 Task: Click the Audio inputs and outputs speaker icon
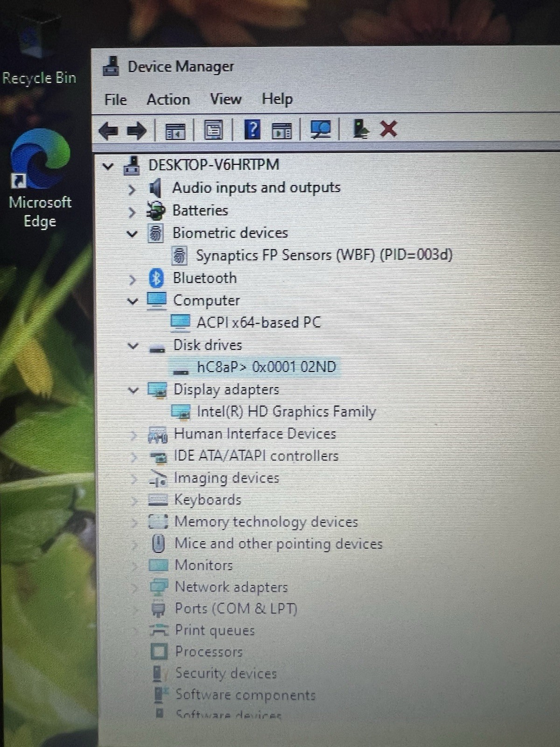point(155,188)
